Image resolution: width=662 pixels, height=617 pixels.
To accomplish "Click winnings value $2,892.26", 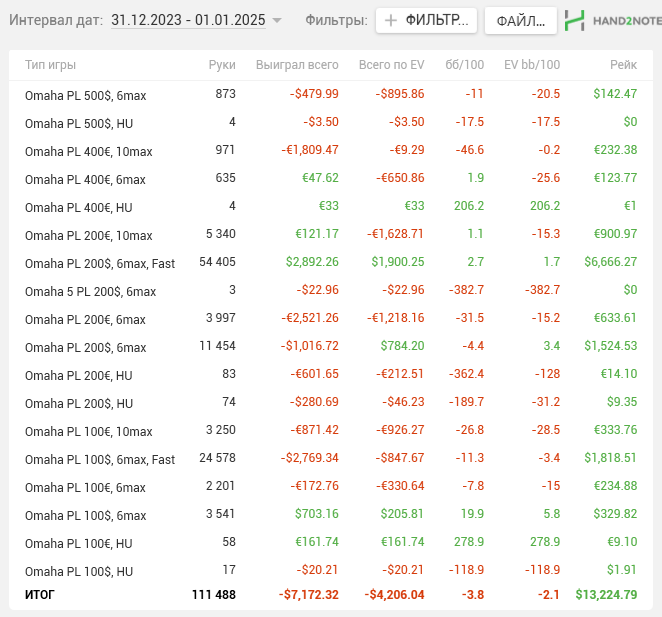I will coord(312,262).
